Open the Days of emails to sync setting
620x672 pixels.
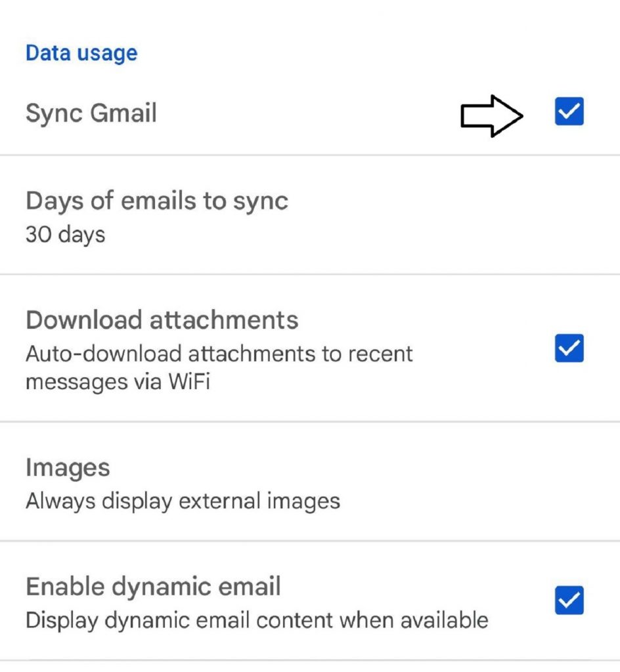point(157,201)
